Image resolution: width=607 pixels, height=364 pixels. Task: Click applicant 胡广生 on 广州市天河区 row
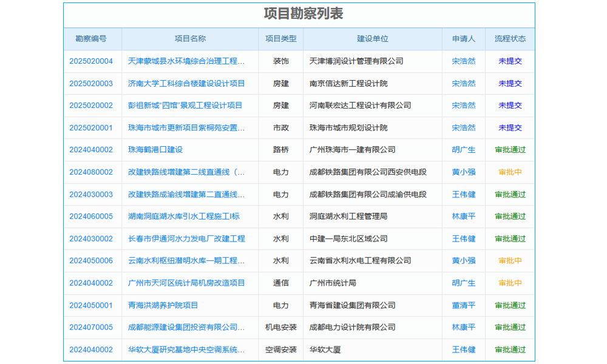(x=463, y=283)
